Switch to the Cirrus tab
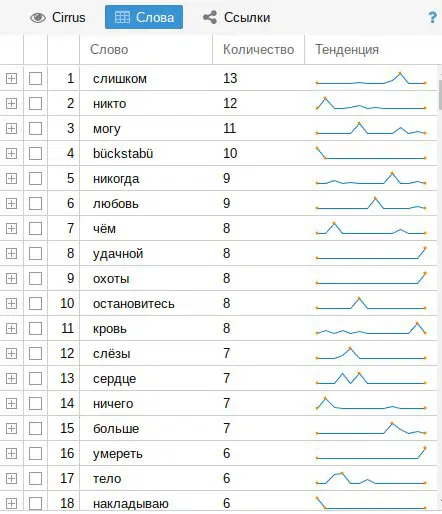This screenshot has height=514, width=442. (58, 17)
